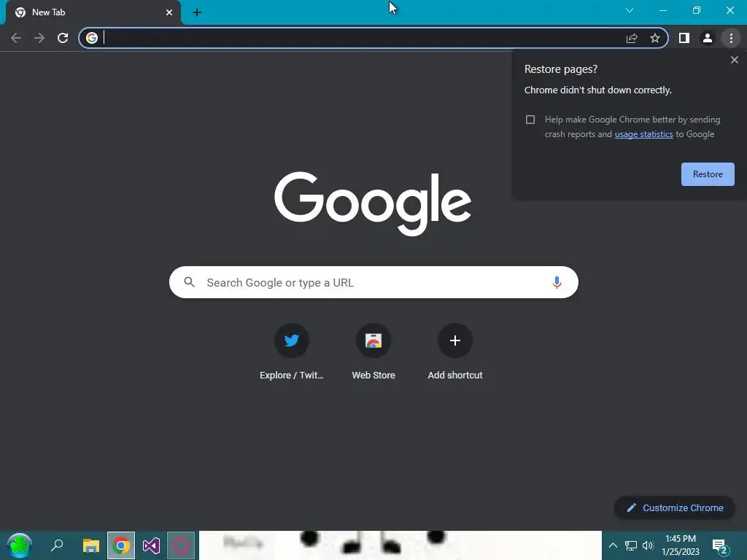Go back using the back arrow
The height and width of the screenshot is (560, 747).
pos(16,38)
